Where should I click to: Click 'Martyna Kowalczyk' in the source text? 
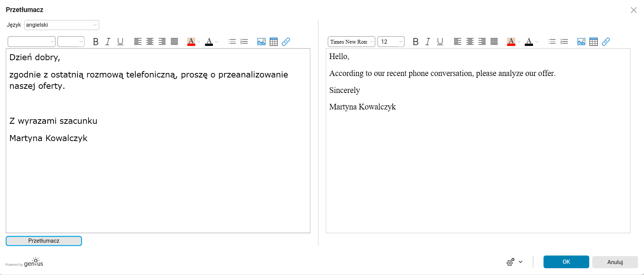point(49,138)
